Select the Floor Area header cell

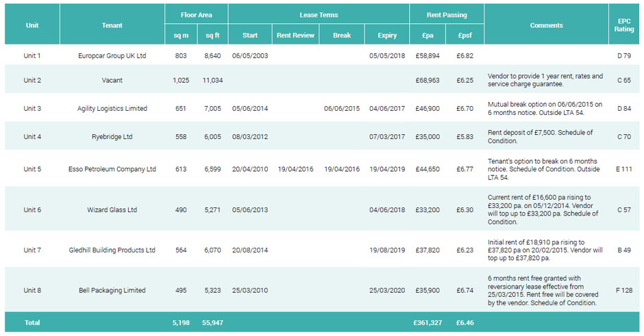[x=196, y=14]
